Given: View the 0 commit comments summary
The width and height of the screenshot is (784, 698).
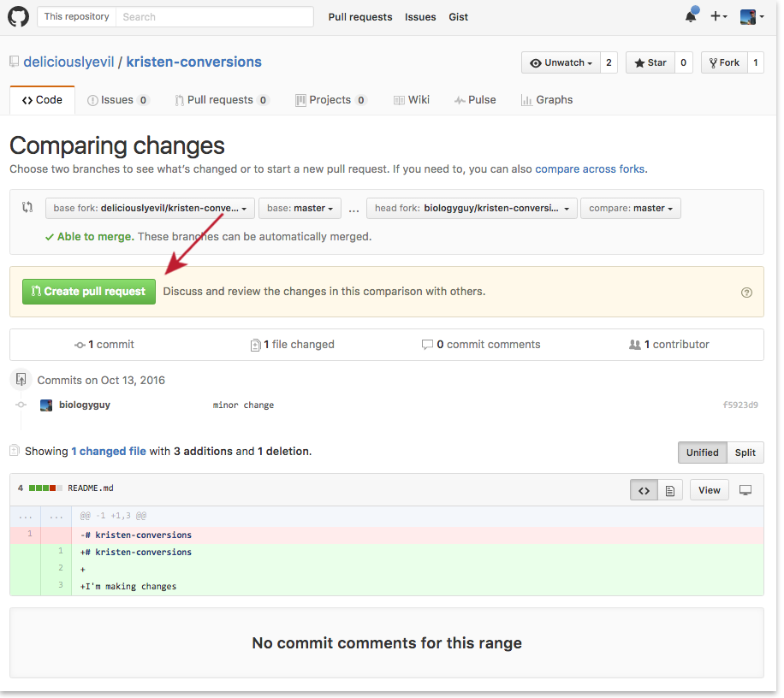Looking at the screenshot, I should pyautogui.click(x=481, y=345).
